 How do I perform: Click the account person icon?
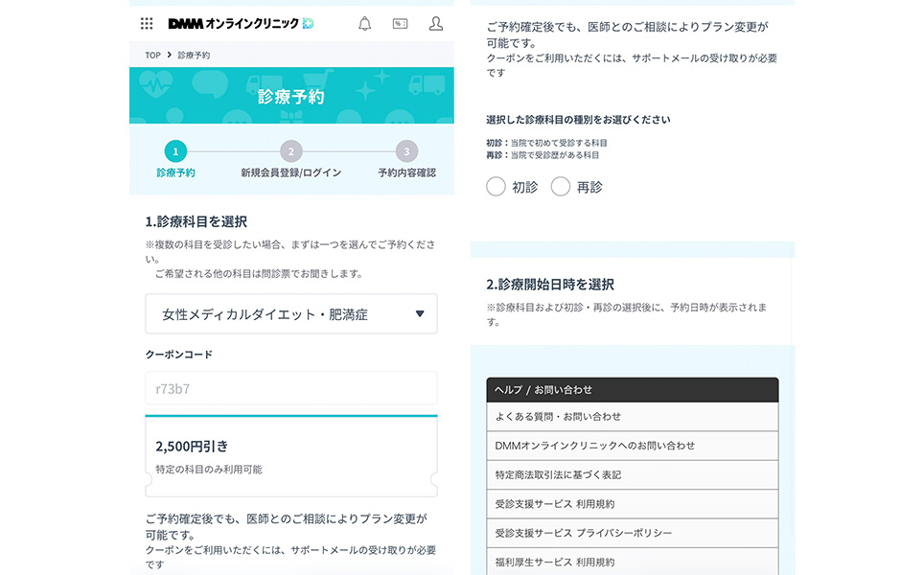pos(436,22)
